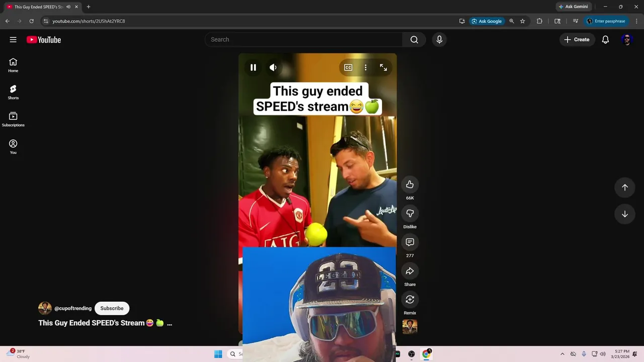The height and width of the screenshot is (362, 644).
Task: Toggle closed captions on the Short
Action: pyautogui.click(x=348, y=67)
